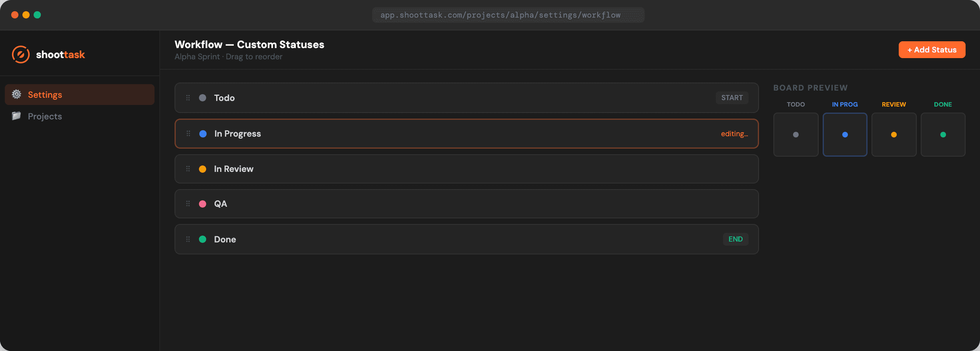Click the pink color dot for QA
The image size is (980, 351).
[x=203, y=204]
